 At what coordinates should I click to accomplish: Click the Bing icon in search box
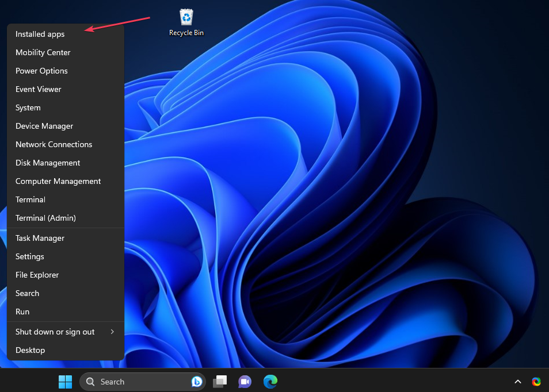[x=197, y=382]
